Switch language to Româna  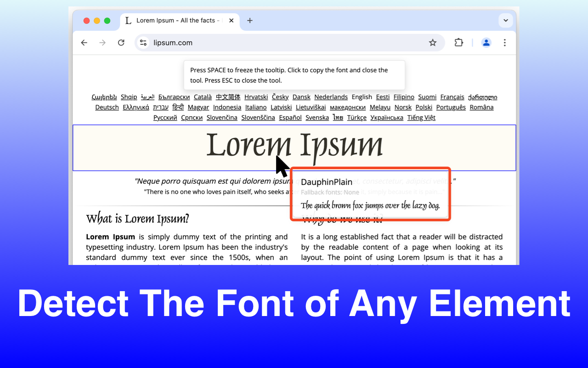click(481, 107)
